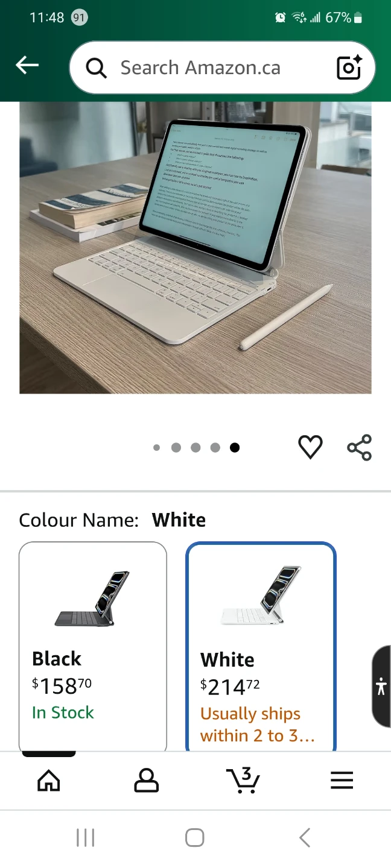
Task: Focus the Search Amazon.ca field
Action: point(223,68)
